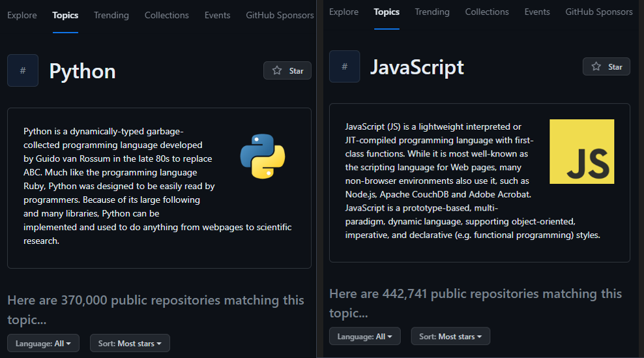Viewport: 644px width, 358px height.
Task: Open Explore tab in Python window
Action: (22, 15)
